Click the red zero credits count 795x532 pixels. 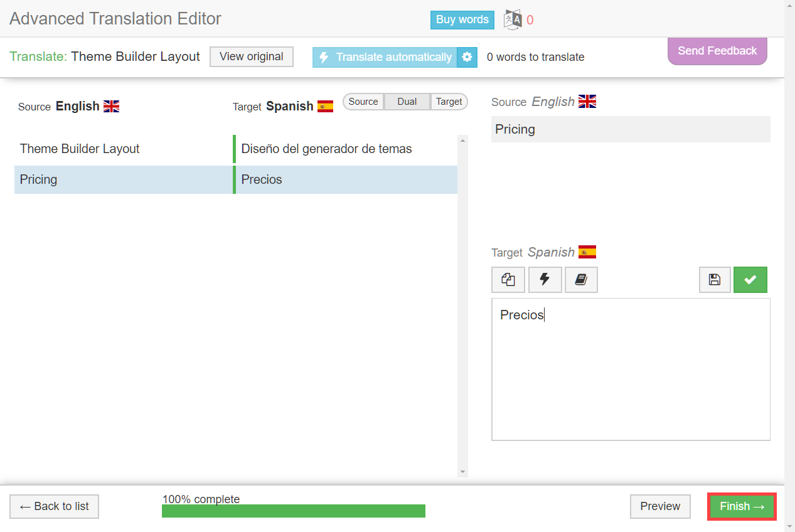(x=530, y=20)
